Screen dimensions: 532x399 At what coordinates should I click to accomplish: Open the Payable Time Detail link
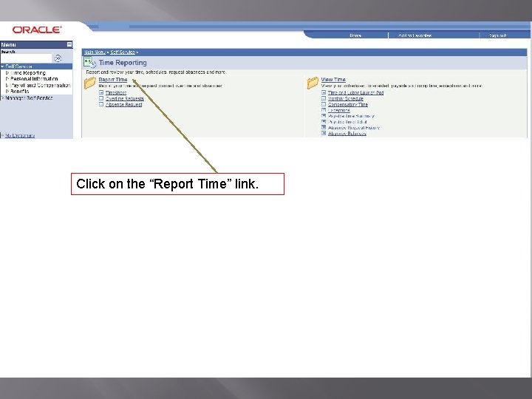[347, 122]
